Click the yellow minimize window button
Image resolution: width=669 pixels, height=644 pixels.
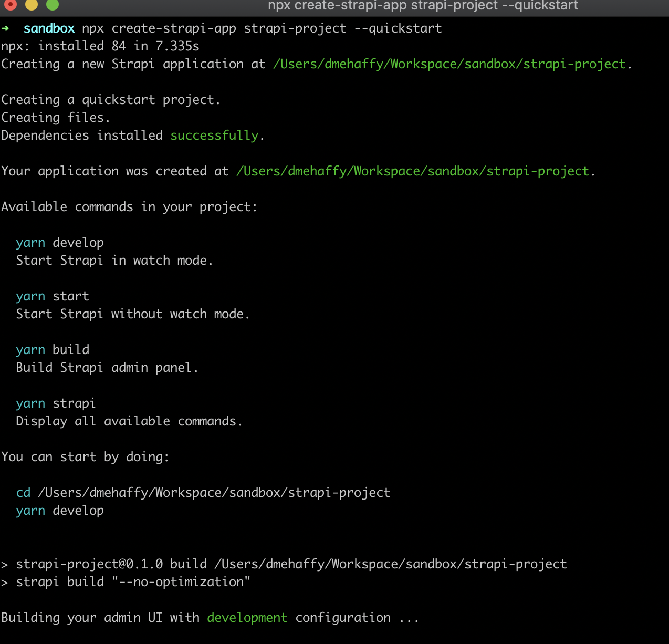pyautogui.click(x=31, y=4)
